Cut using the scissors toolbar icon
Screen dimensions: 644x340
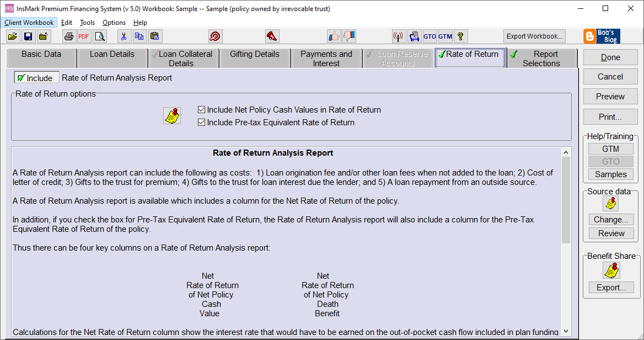coord(124,36)
